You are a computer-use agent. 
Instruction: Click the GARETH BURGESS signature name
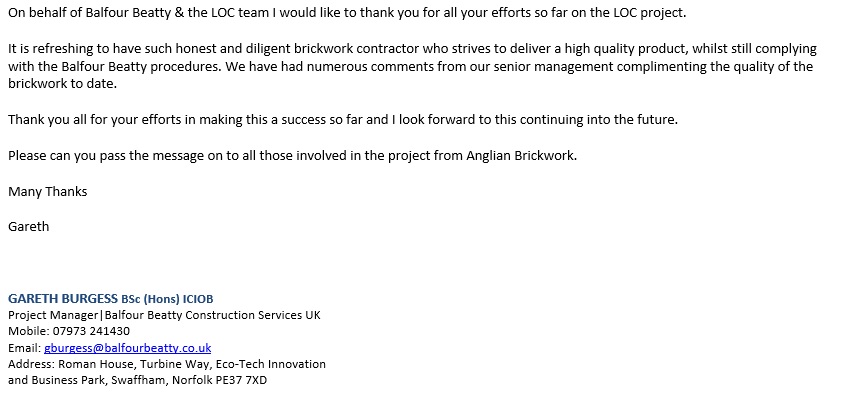pos(63,299)
